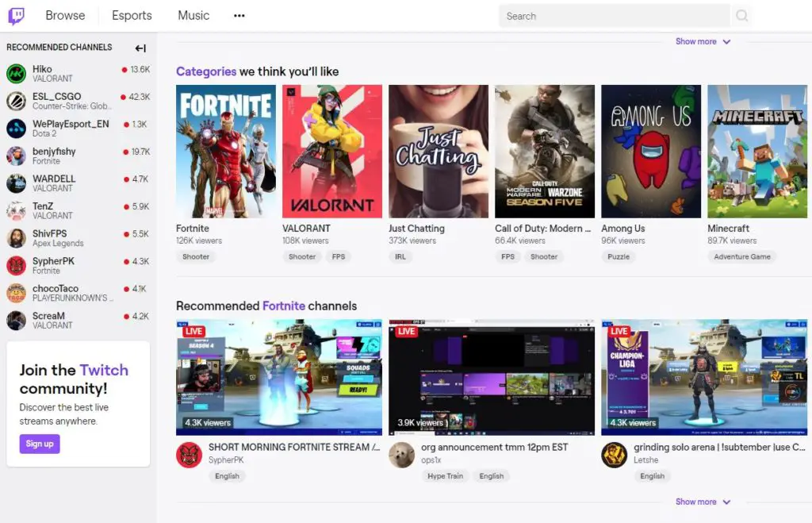The width and height of the screenshot is (812, 523).
Task: Expand top Show more link
Action: (x=703, y=41)
